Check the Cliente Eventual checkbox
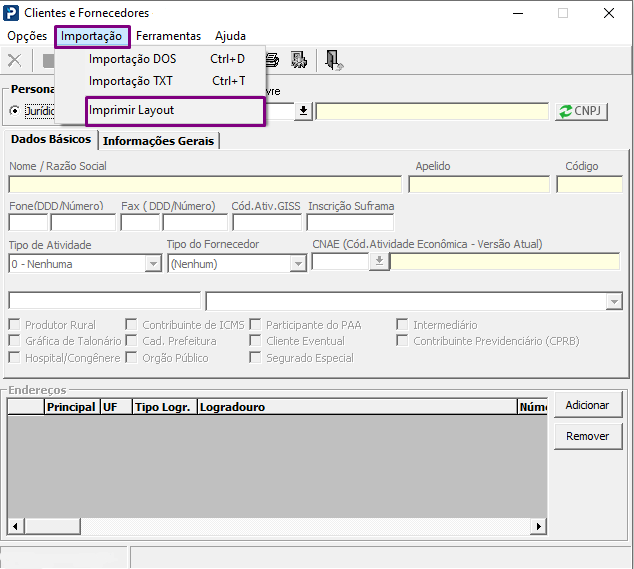 [x=256, y=341]
